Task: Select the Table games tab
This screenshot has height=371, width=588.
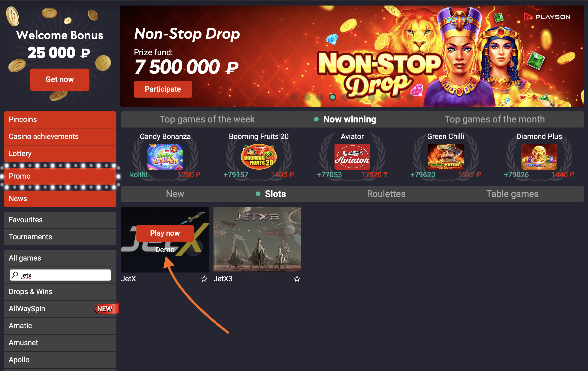Action: [x=512, y=194]
